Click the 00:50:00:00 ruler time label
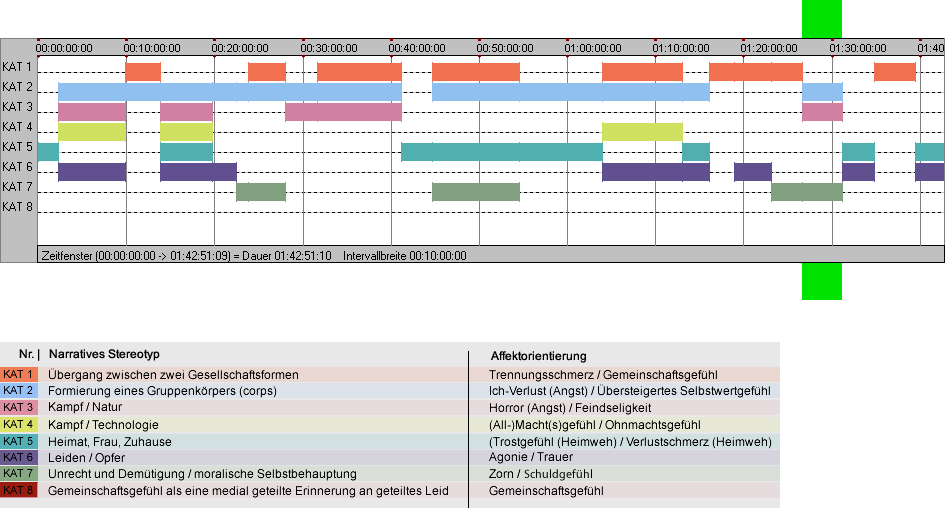 click(505, 48)
